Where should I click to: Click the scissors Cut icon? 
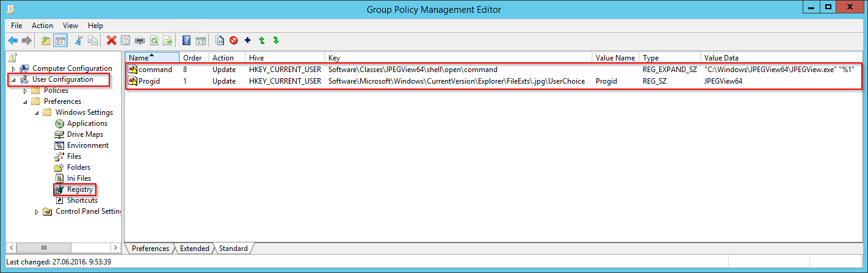[79, 41]
